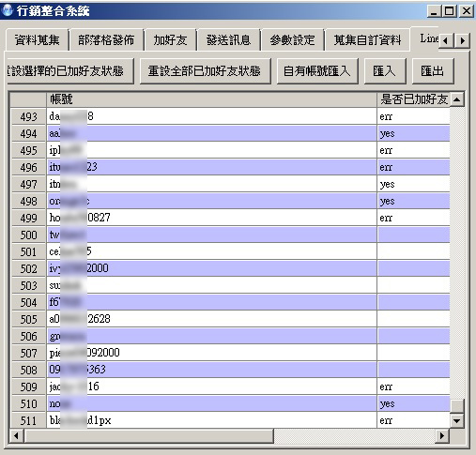
Task: Click the yes status in row 497
Action: (x=413, y=184)
